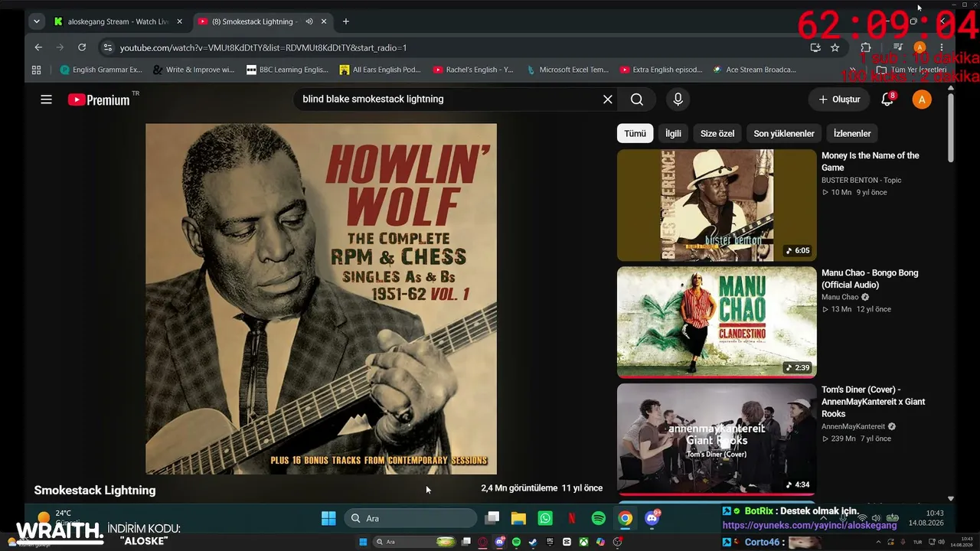Open BBC Learning English bookmark
Viewport: 980px width, 551px height.
[x=287, y=70]
